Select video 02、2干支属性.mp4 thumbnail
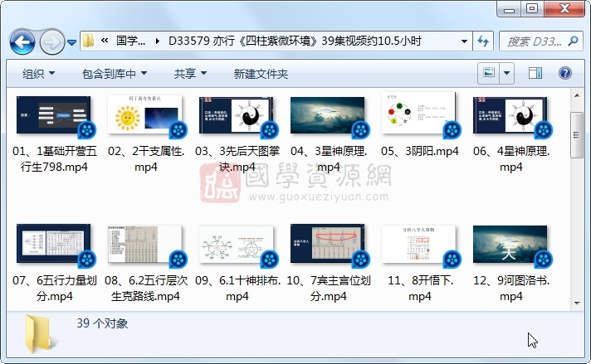This screenshot has width=591, height=364. tap(145, 115)
